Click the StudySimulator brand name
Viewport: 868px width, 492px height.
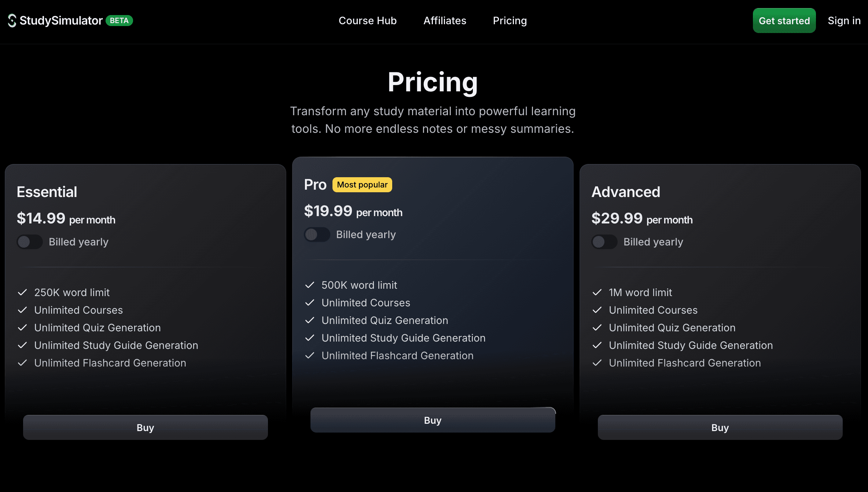click(61, 21)
